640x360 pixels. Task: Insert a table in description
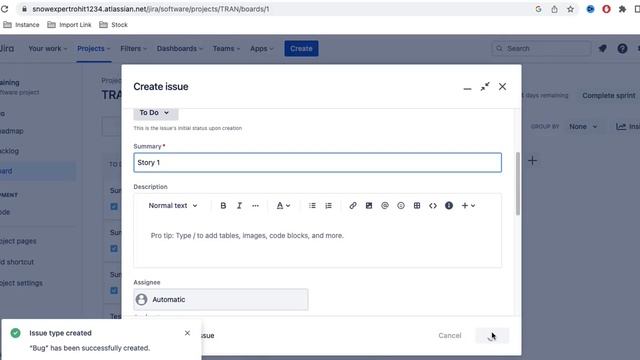[x=417, y=206]
